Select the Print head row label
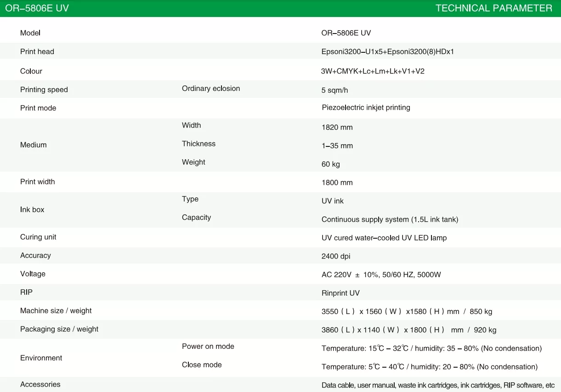Viewport: 561px width, 392px height. click(x=37, y=52)
